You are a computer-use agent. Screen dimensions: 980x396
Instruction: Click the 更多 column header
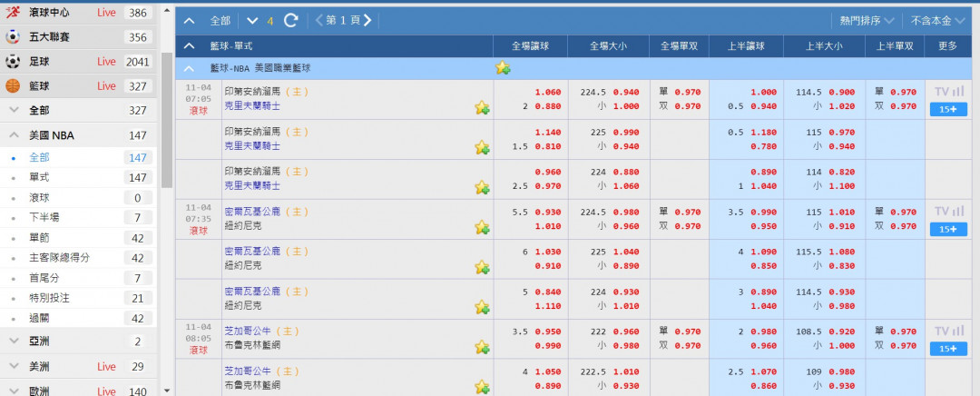[x=947, y=46]
